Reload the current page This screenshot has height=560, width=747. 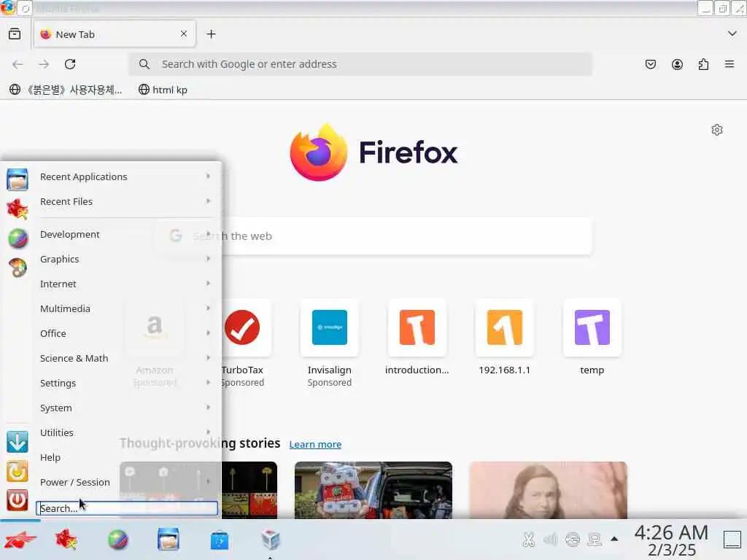pos(70,64)
